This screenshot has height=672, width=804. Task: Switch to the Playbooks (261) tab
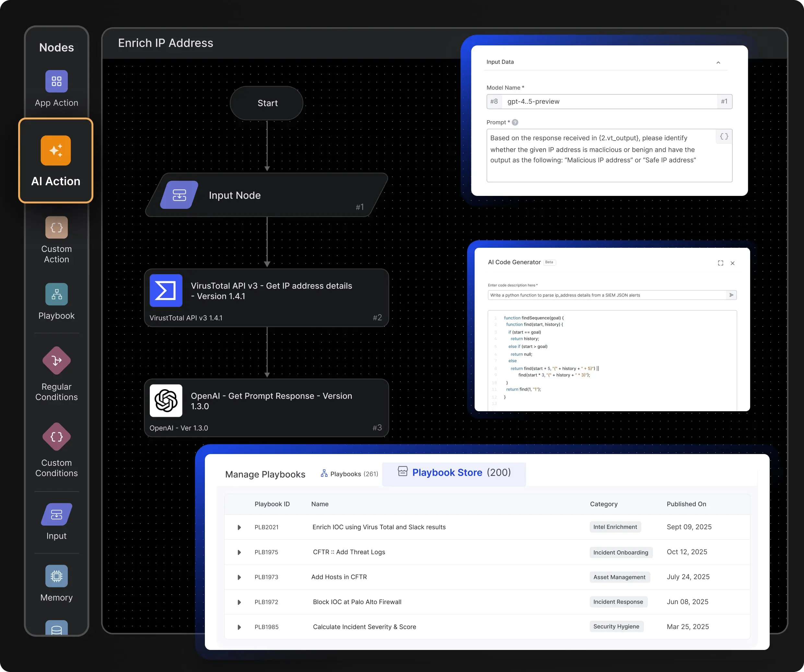coord(349,474)
